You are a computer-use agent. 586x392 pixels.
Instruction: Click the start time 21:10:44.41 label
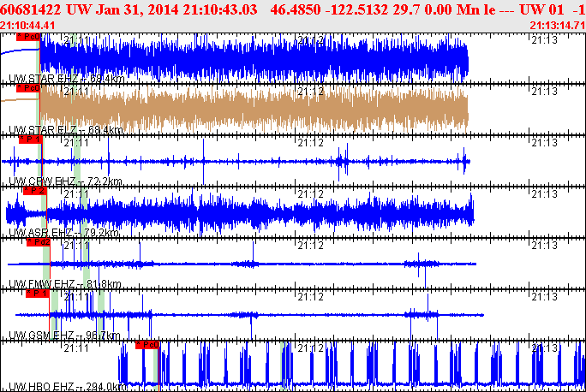coord(27,26)
